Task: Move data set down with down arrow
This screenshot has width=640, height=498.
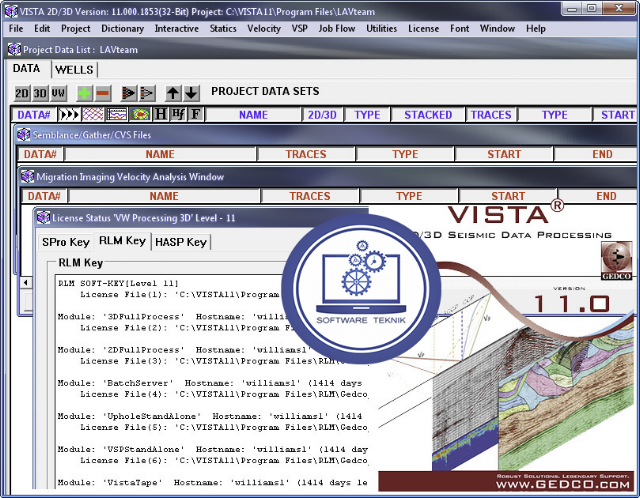Action: 191,93
